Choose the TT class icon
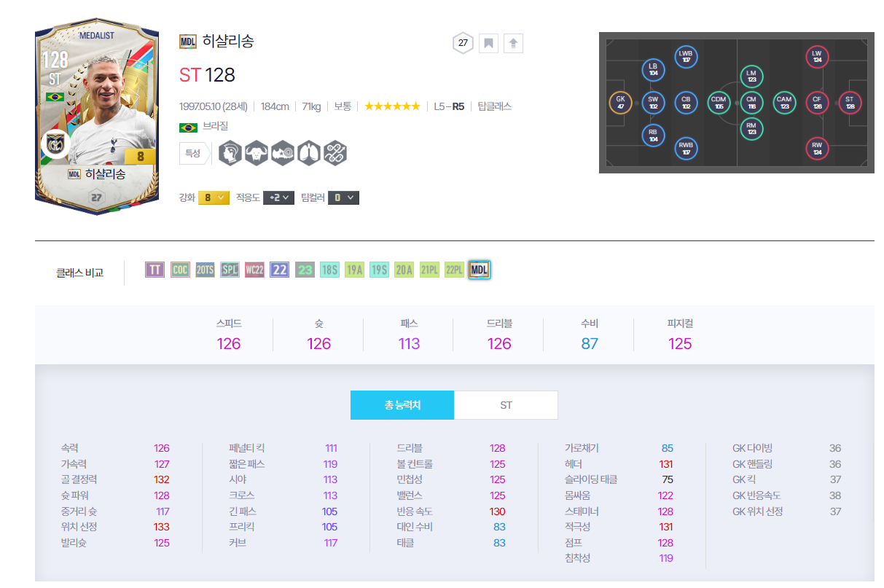This screenshot has height=588, width=884. (x=155, y=270)
